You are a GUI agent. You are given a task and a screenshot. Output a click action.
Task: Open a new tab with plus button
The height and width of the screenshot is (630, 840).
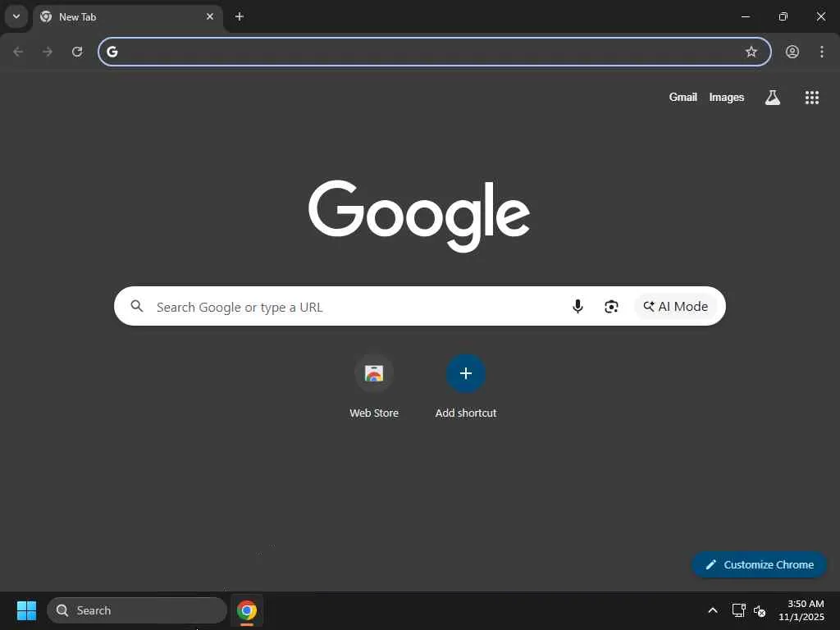240,16
